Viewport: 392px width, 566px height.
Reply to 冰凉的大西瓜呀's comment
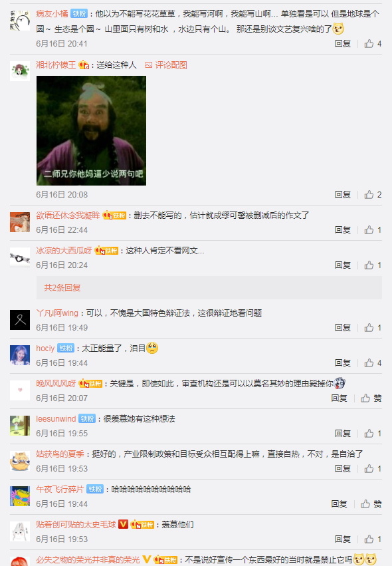343,265
